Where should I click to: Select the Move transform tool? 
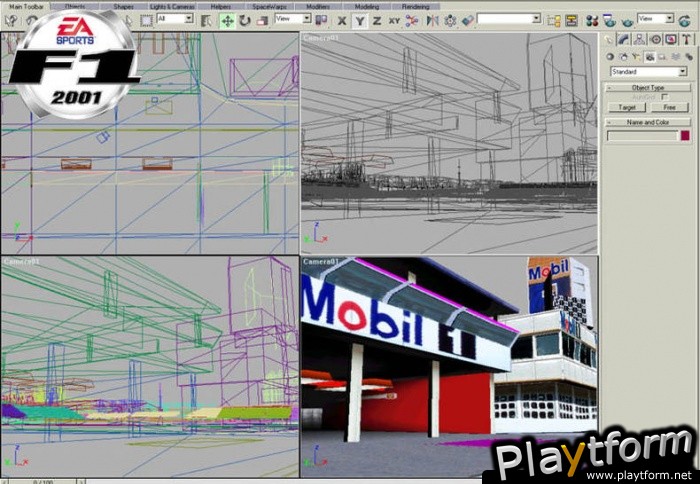[x=228, y=21]
